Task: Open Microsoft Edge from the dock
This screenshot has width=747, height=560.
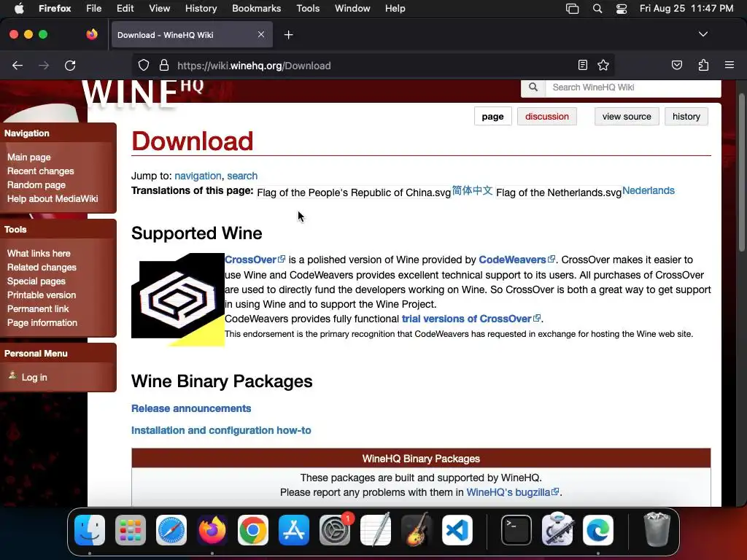Action: 598,530
